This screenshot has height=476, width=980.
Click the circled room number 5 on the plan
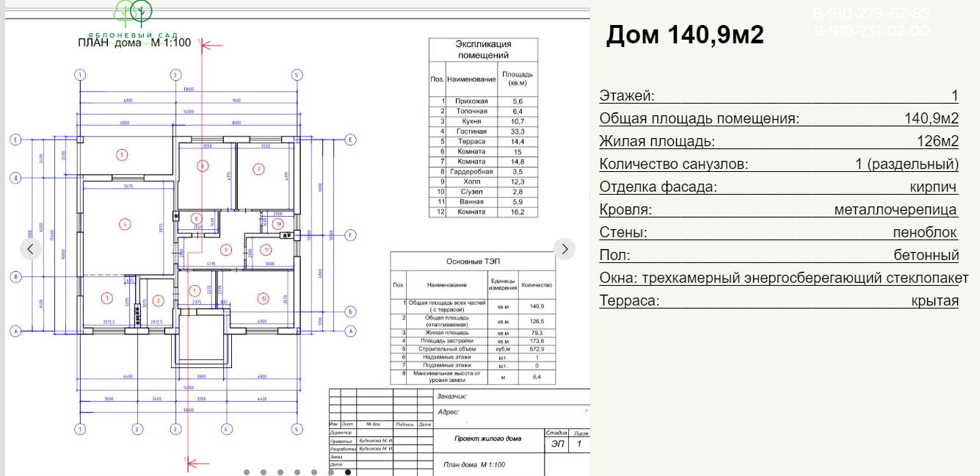[x=123, y=154]
